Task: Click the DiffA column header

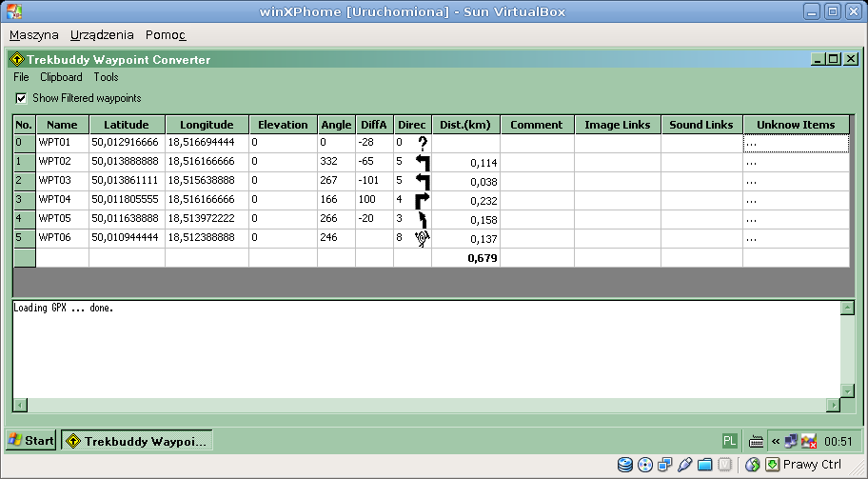Action: [x=374, y=125]
